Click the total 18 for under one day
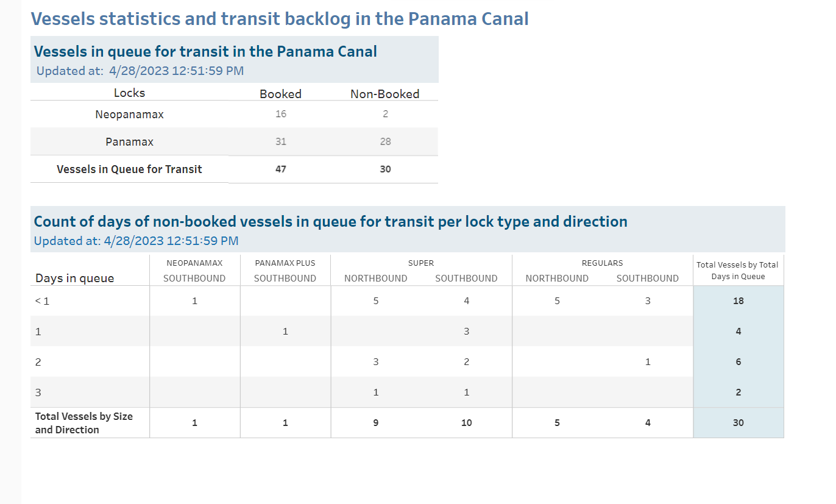836x504 pixels. (x=739, y=300)
